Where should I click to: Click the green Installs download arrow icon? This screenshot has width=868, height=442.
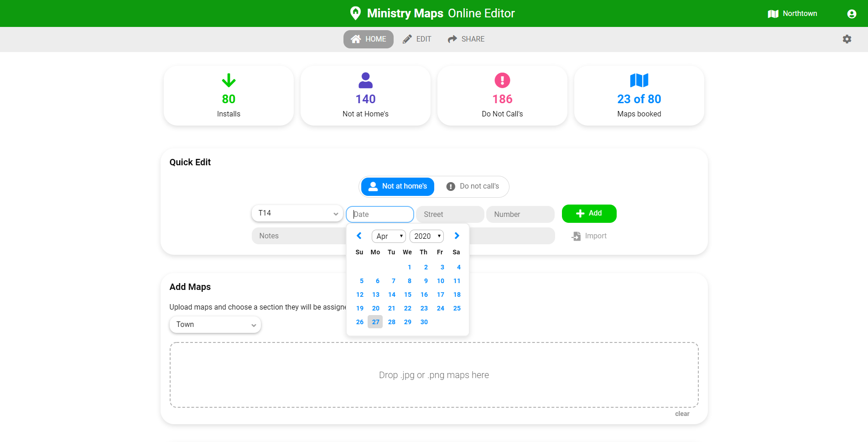click(229, 80)
